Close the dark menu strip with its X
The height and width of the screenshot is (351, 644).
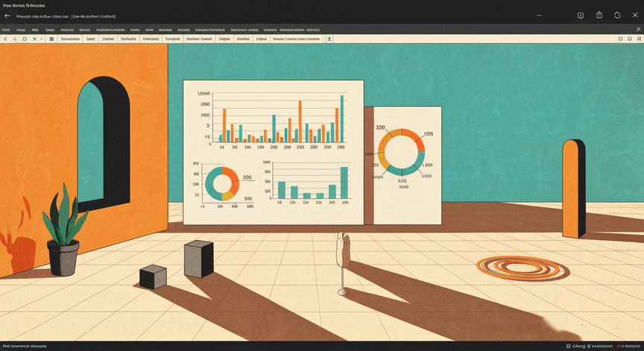(x=638, y=29)
